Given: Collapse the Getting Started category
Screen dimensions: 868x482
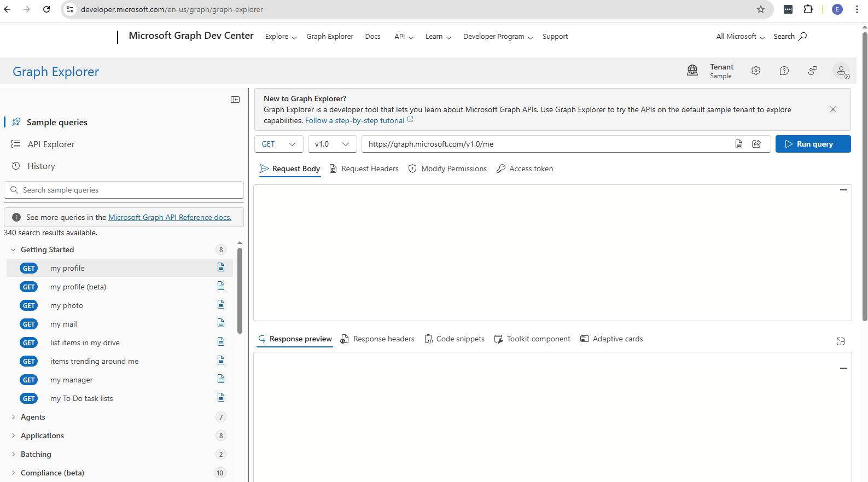Looking at the screenshot, I should tap(13, 249).
